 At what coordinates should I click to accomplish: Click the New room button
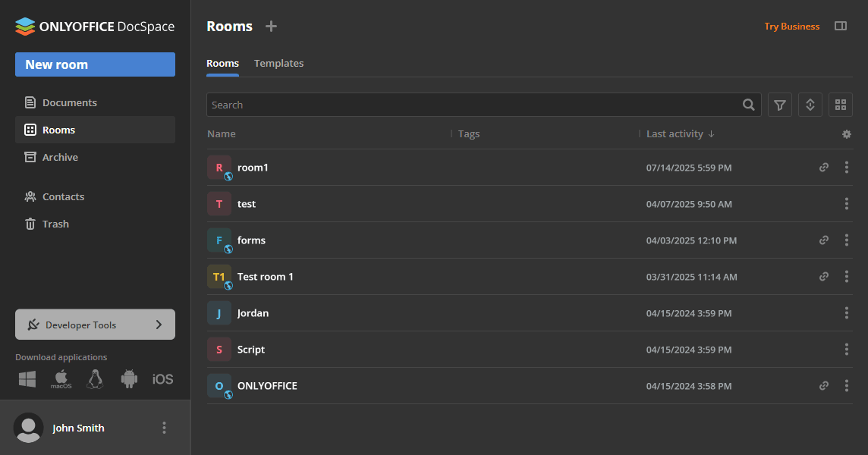click(95, 64)
